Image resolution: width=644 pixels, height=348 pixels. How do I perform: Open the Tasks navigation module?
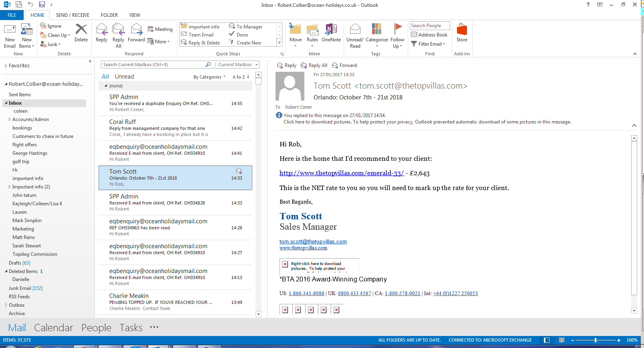pyautogui.click(x=131, y=328)
